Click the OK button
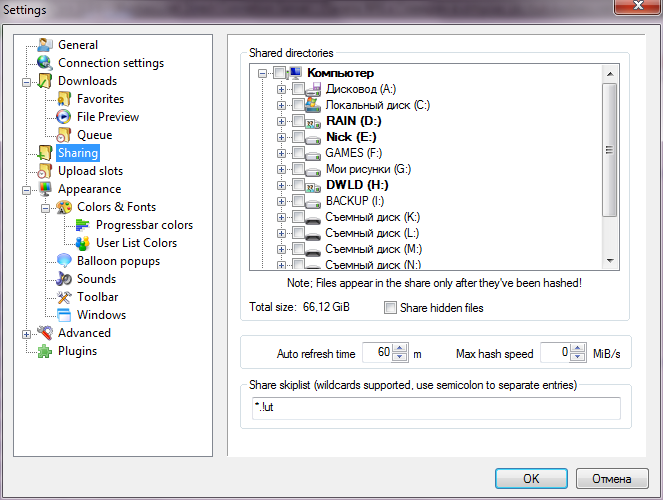The width and height of the screenshot is (663, 500). [x=531, y=478]
